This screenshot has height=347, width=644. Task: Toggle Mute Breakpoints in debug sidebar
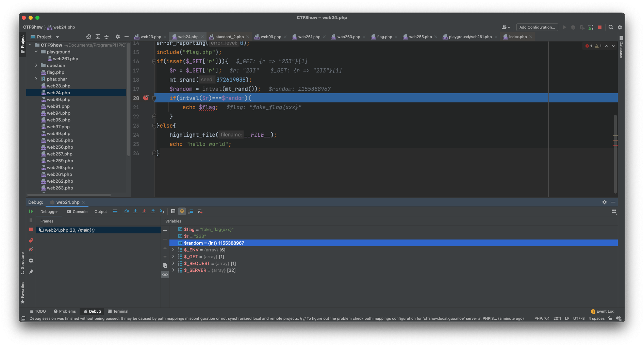click(31, 249)
